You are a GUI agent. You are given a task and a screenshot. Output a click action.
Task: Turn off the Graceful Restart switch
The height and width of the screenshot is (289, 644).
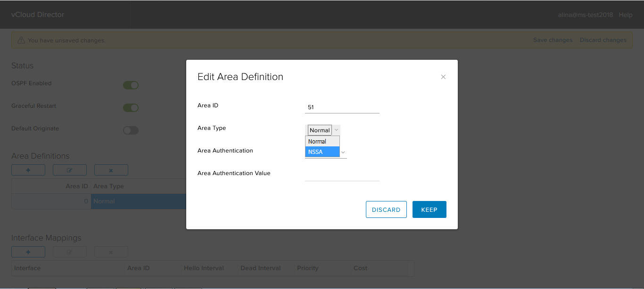(131, 108)
